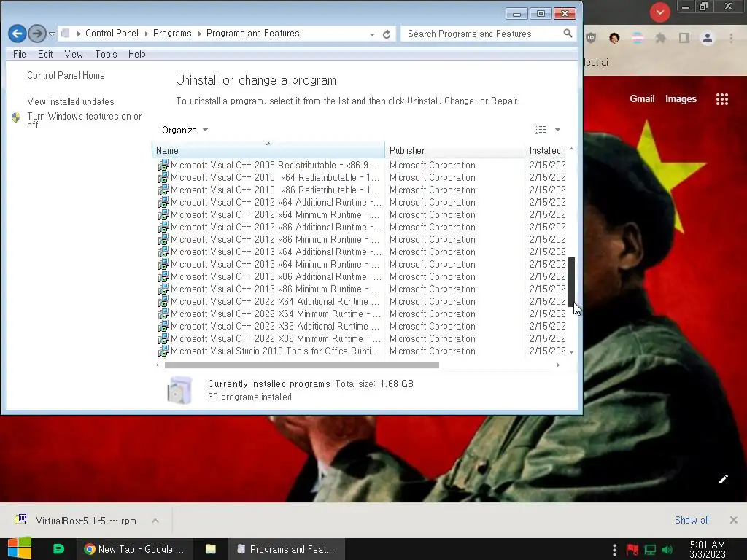The image size is (747, 560).
Task: Click Programs in the breadcrumb path
Action: [x=172, y=34]
